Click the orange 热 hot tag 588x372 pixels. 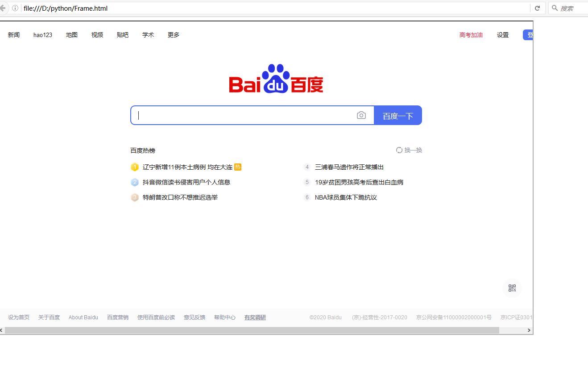(x=238, y=167)
